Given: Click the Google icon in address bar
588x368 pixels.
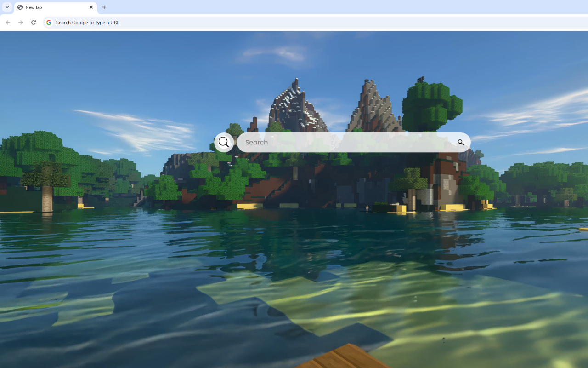Looking at the screenshot, I should coord(49,22).
